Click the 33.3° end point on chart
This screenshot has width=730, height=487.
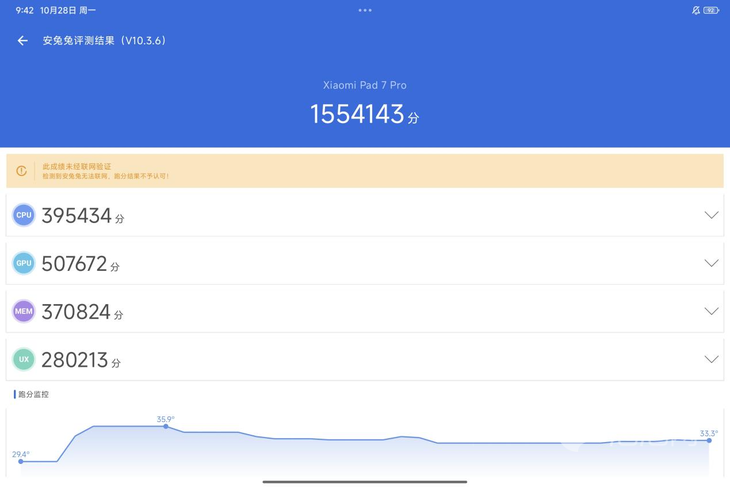(709, 440)
